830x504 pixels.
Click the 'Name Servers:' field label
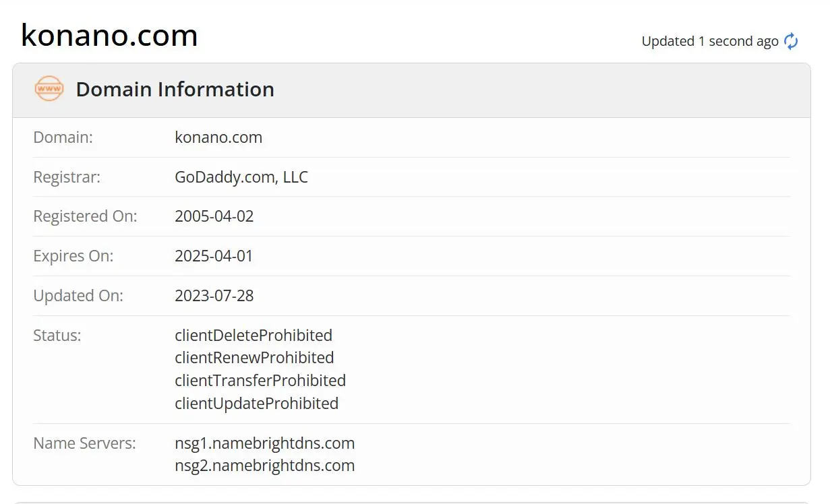coord(85,443)
